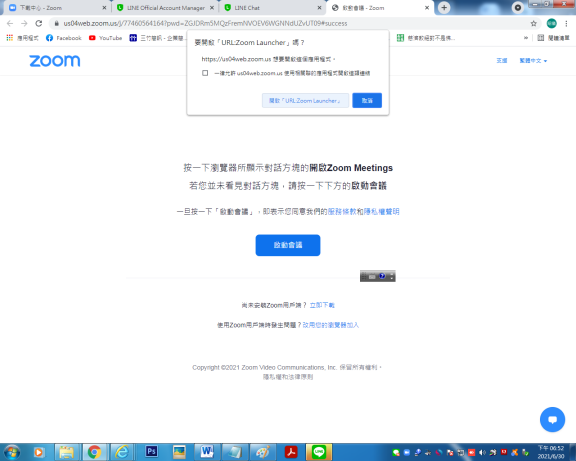Screen dimensions: 576x461
Task: Bookmark this page with the star icon
Action: 533,24
